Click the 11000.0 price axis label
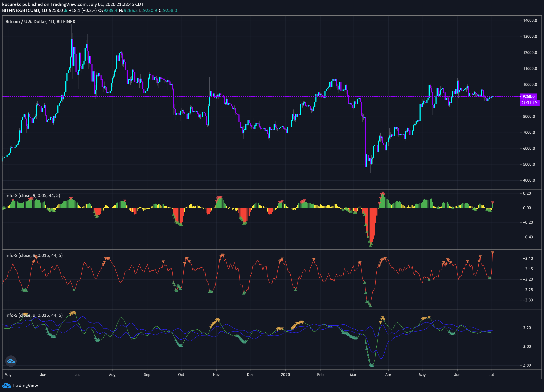Image resolution: width=544 pixels, height=392 pixels. click(x=530, y=68)
